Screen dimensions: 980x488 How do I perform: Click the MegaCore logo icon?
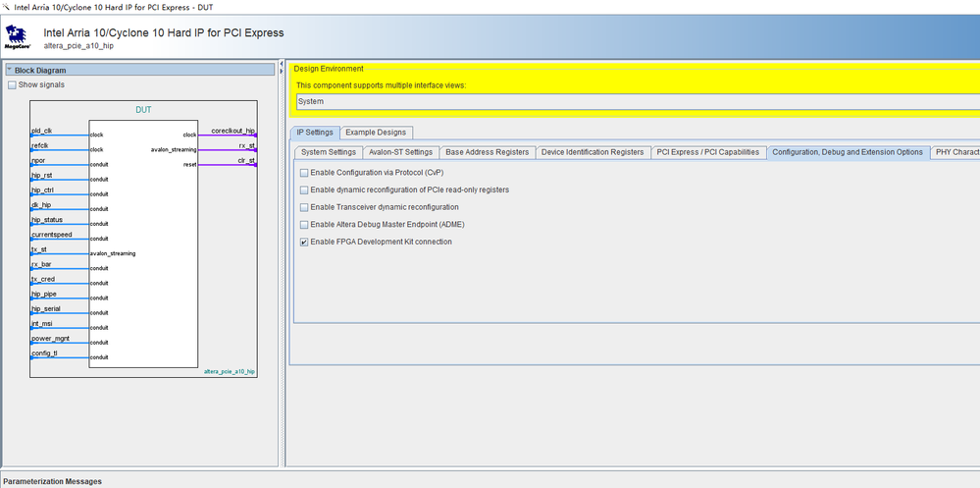18,37
